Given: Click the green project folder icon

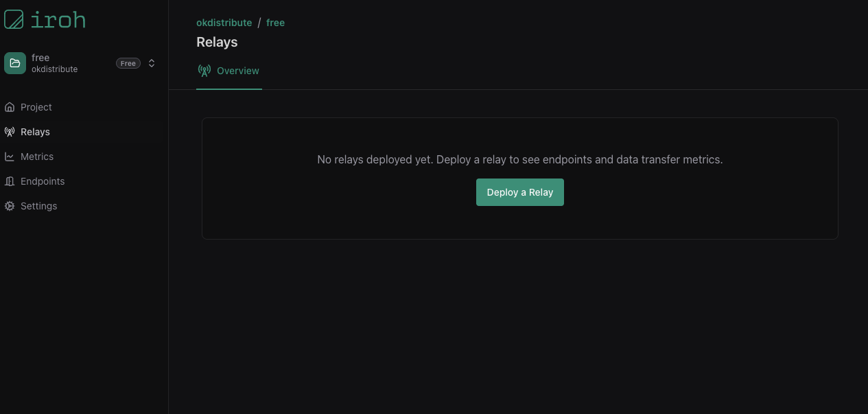Looking at the screenshot, I should point(14,62).
